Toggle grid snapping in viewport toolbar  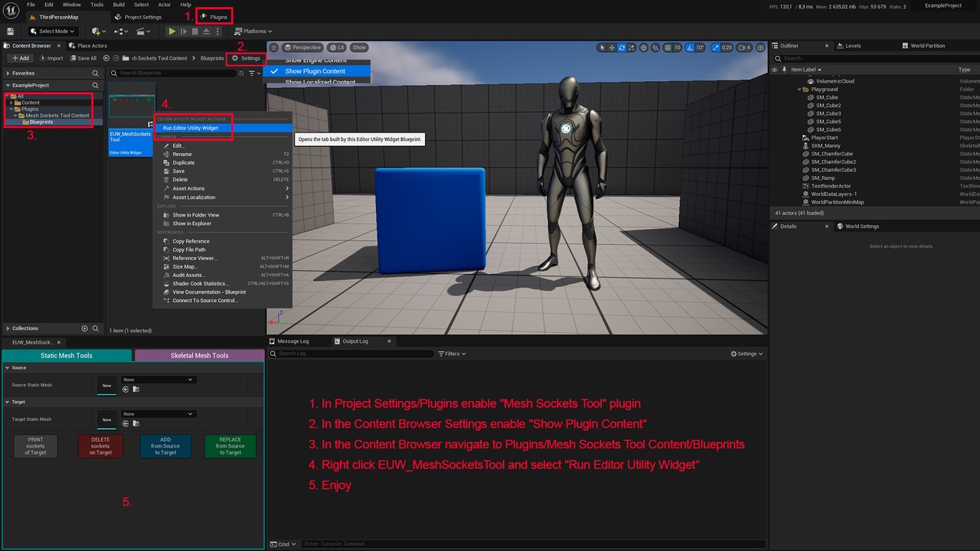(668, 47)
